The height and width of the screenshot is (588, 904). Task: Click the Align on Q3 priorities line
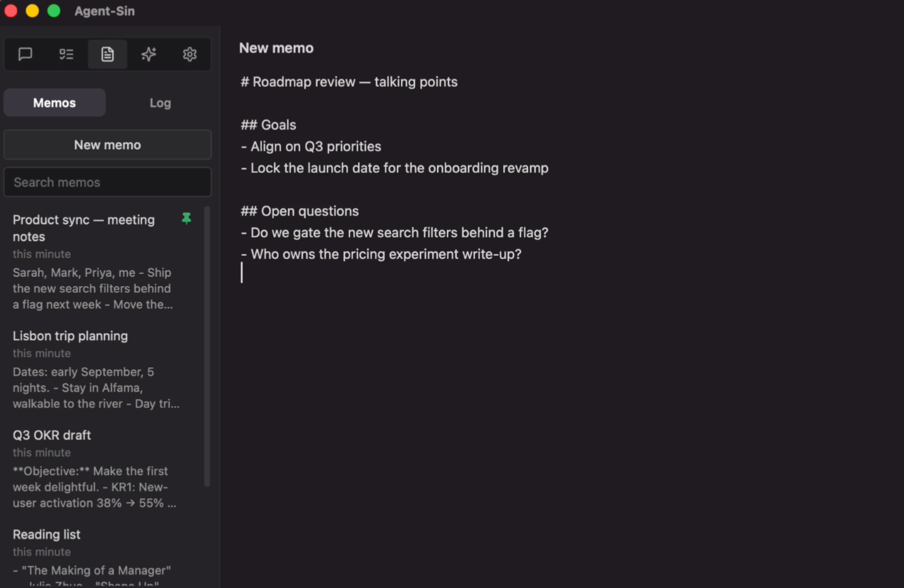(x=311, y=146)
